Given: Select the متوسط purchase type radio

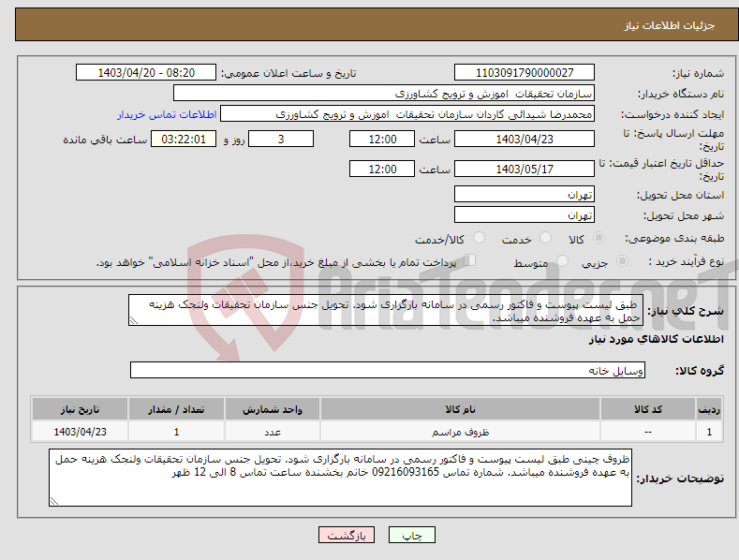Looking at the screenshot, I should 562,260.
